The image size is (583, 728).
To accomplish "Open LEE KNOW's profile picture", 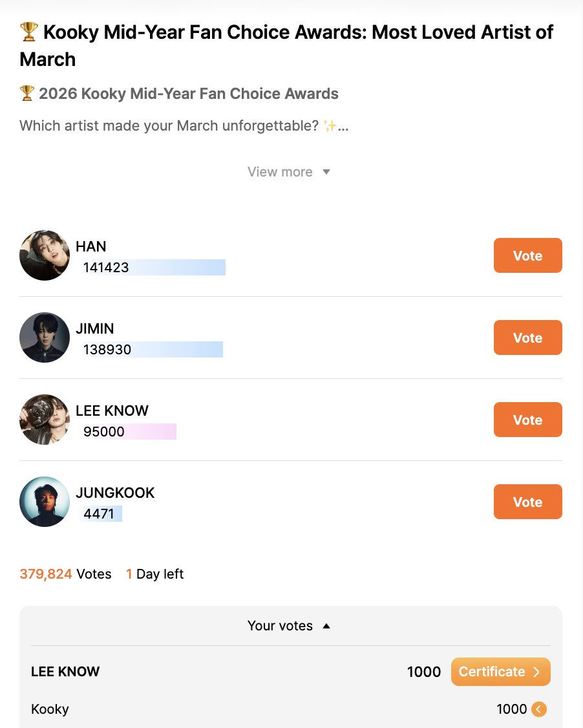I will (x=45, y=420).
